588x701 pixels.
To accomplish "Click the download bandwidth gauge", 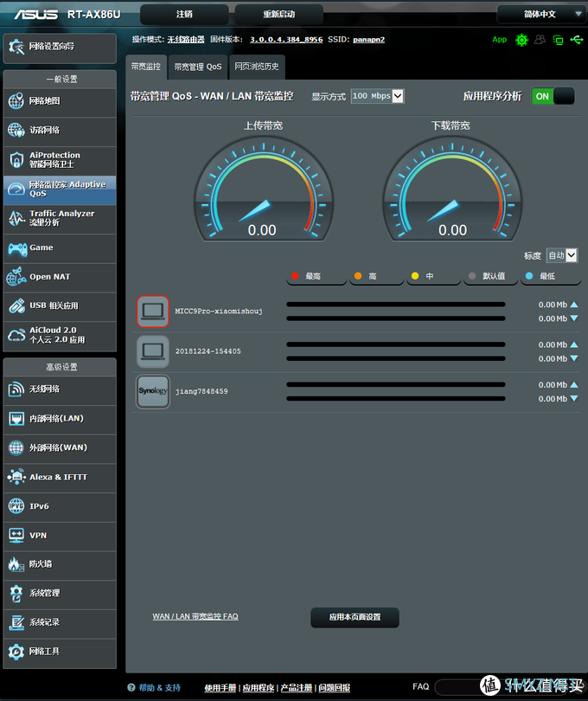I will (451, 190).
